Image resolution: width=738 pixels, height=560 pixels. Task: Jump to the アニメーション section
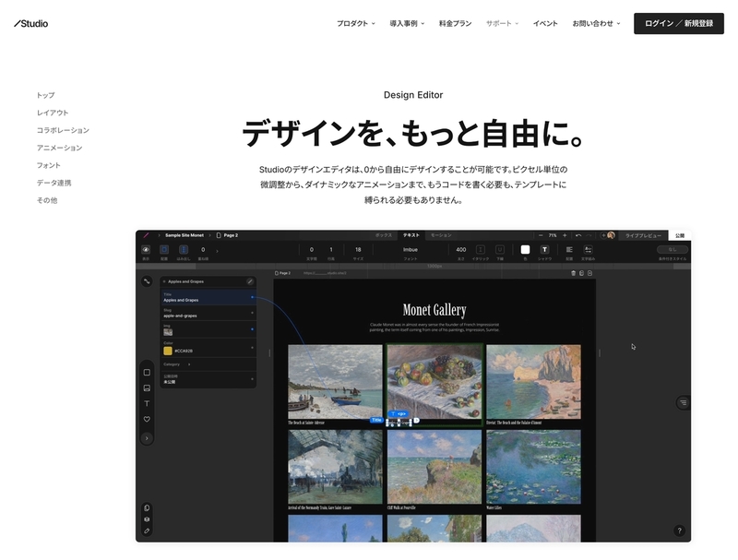[x=59, y=148]
